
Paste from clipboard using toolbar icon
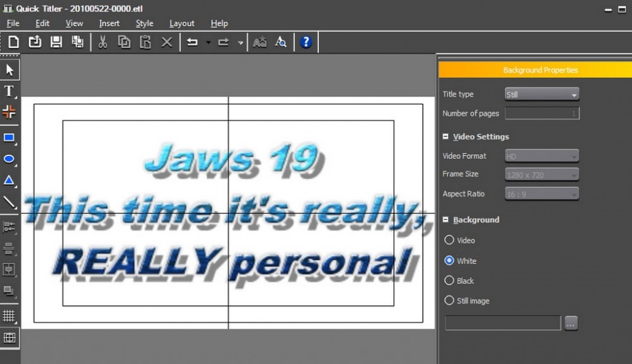[145, 42]
